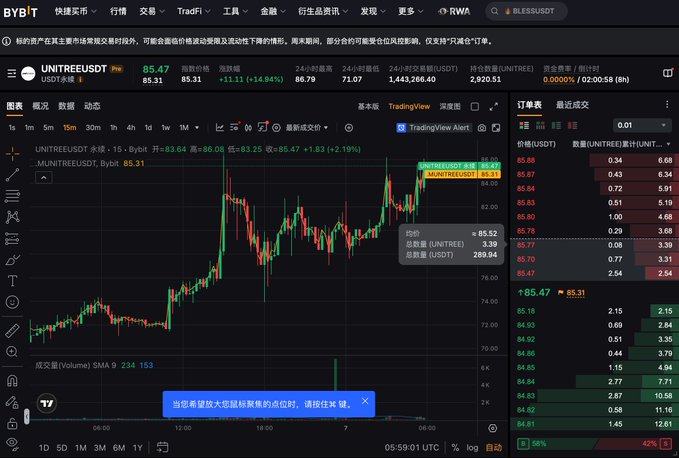Open chart axis settings gear
The image size is (679, 458).
pos(493,428)
